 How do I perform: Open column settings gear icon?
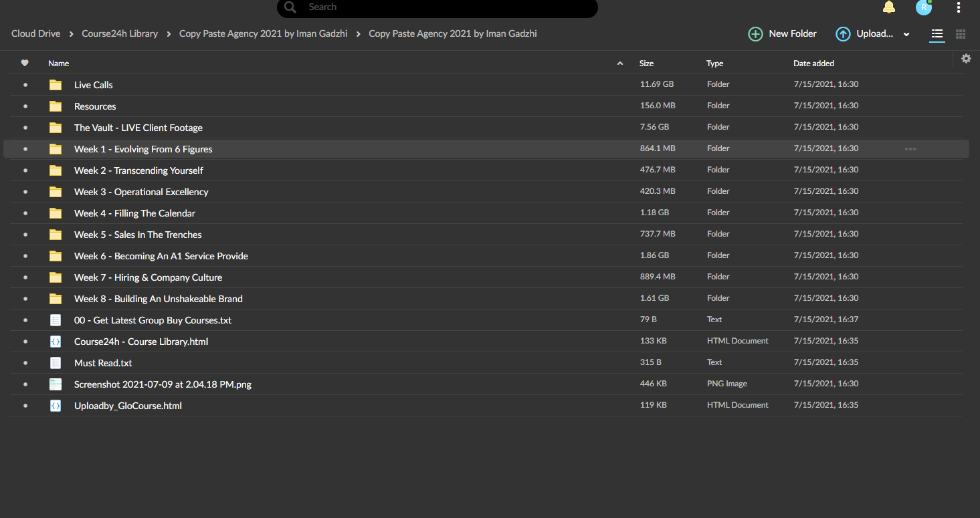(x=966, y=59)
